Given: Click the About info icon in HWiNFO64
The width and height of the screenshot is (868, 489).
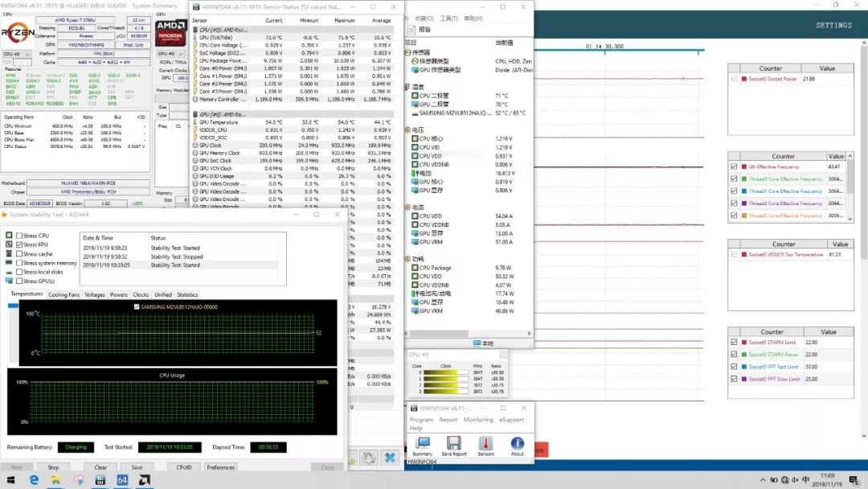Looking at the screenshot, I should pos(517,445).
